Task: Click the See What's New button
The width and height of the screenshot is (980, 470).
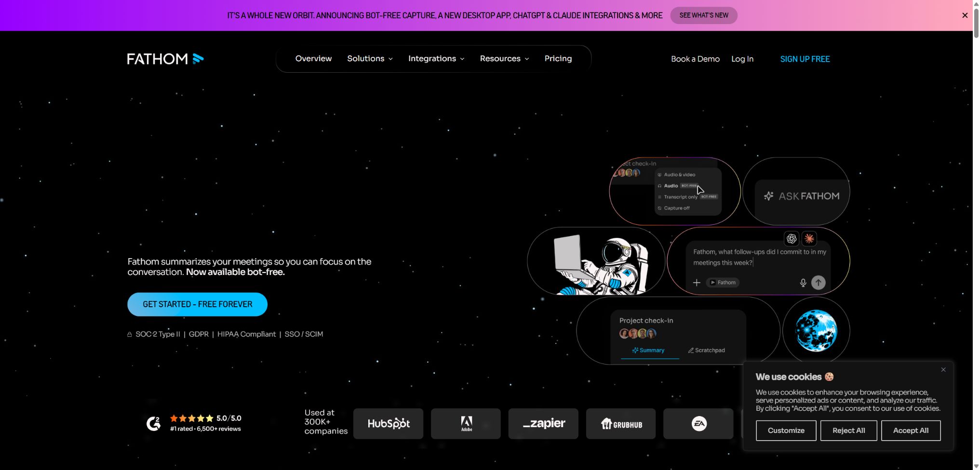Action: click(704, 15)
